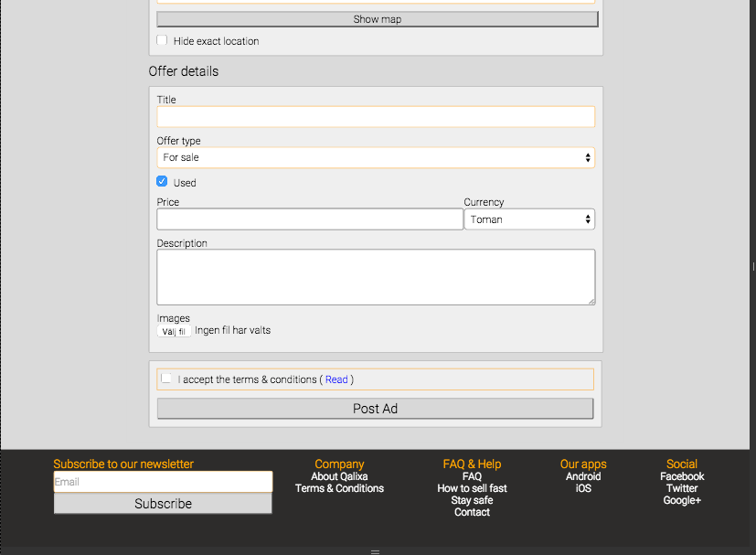Click the Subscribe button

coord(163,504)
